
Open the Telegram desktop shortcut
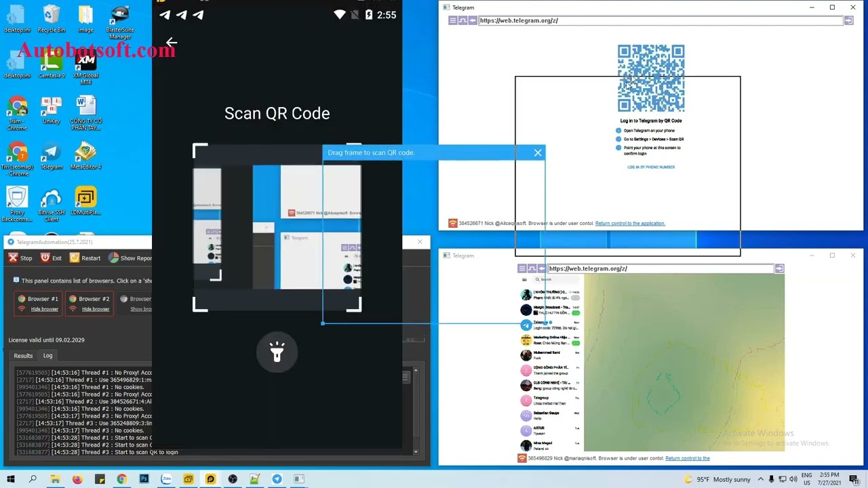[51, 156]
